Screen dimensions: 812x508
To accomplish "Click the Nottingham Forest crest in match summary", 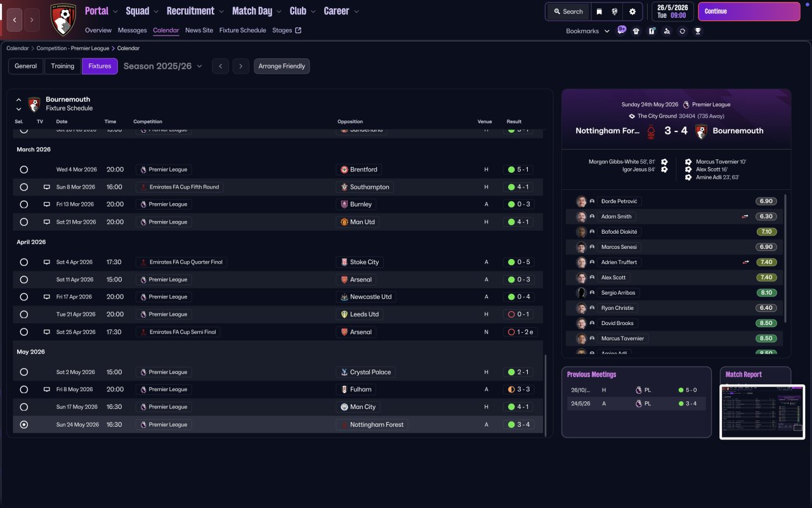I will (650, 131).
